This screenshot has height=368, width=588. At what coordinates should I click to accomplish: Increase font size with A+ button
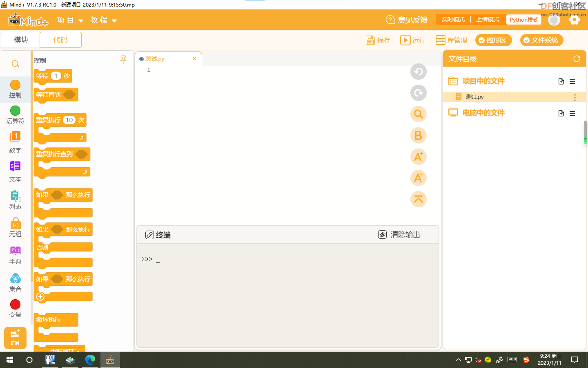[419, 157]
